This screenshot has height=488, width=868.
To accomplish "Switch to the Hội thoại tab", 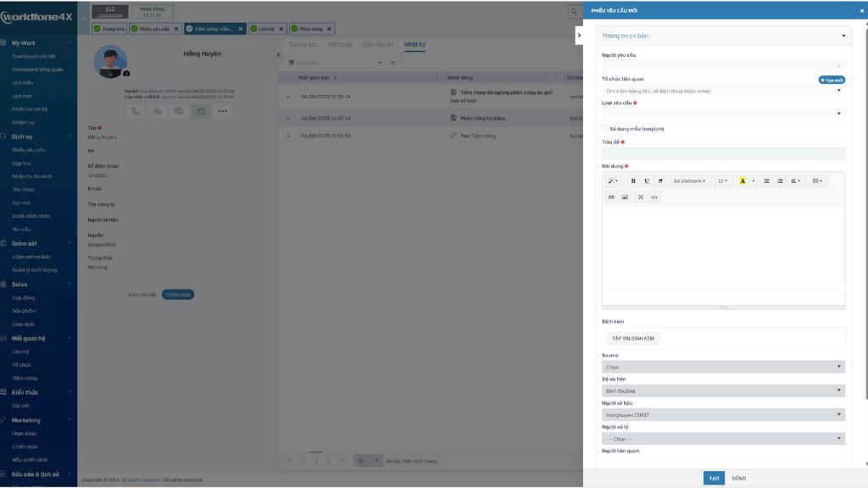I will (340, 44).
